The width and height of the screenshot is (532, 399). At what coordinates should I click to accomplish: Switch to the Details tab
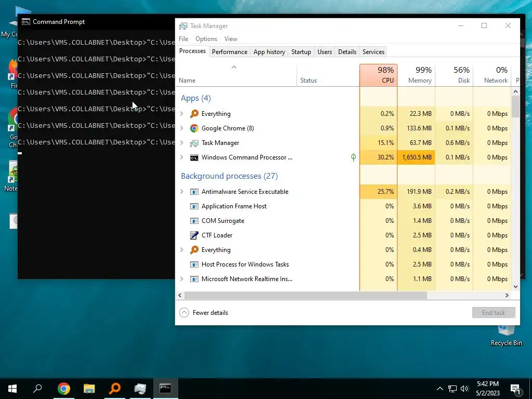[348, 52]
